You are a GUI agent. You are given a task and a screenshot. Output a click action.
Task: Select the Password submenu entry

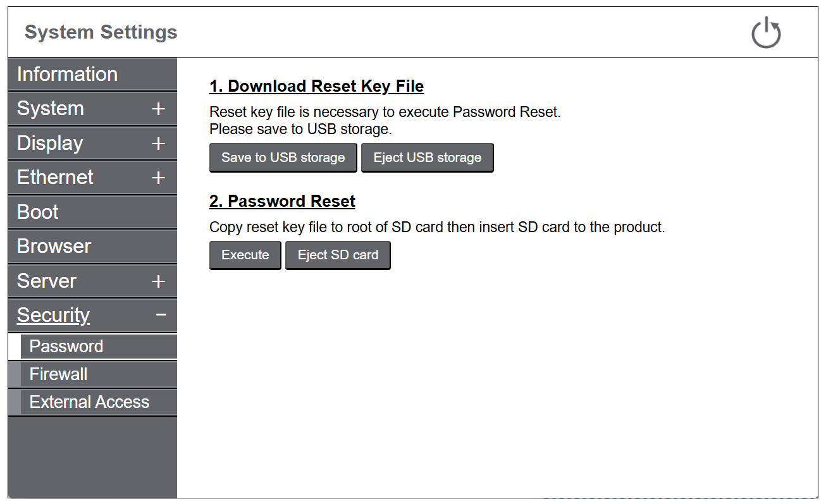[66, 347]
